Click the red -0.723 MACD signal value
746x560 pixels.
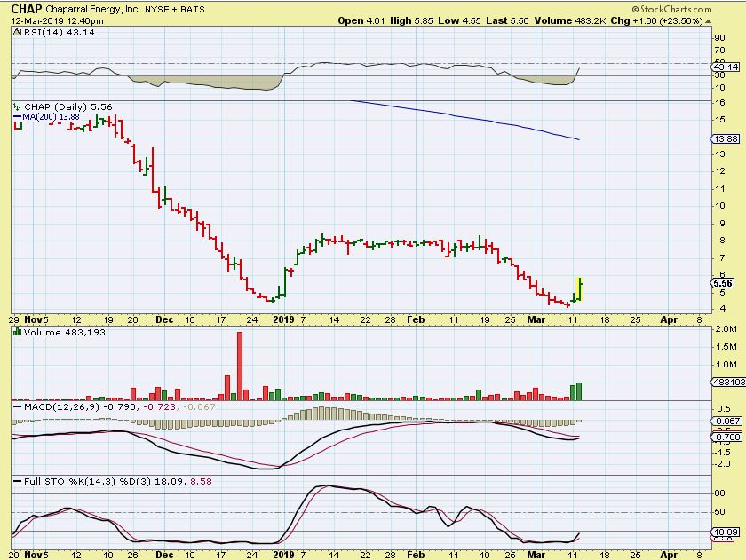coord(160,407)
